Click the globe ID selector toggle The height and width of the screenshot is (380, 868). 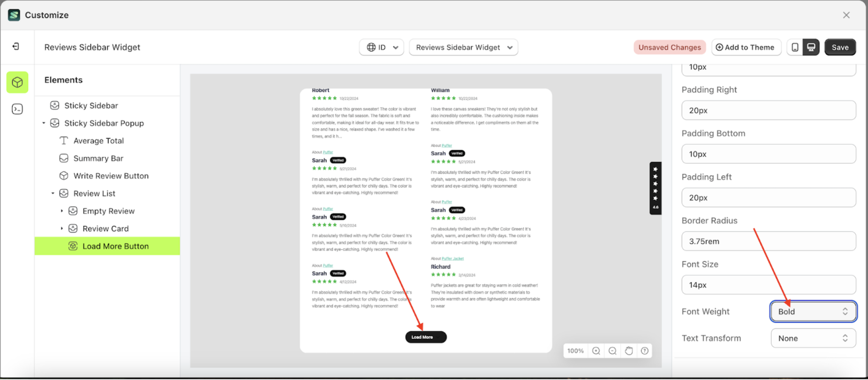[381, 47]
